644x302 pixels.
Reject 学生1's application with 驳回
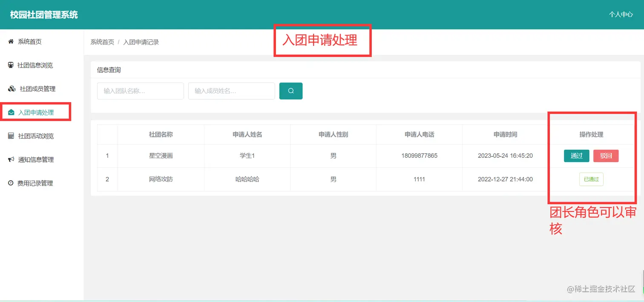tap(606, 156)
